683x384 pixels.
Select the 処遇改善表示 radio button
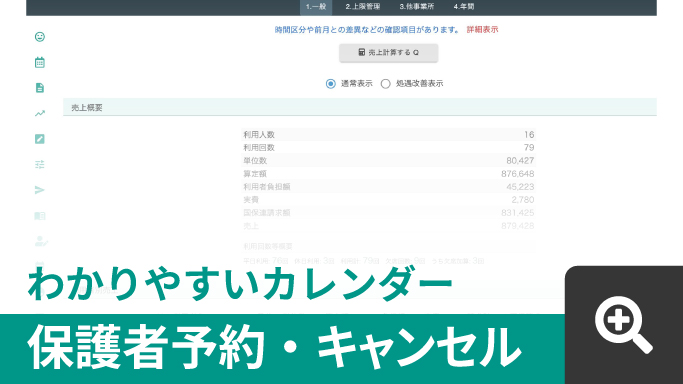(x=385, y=84)
